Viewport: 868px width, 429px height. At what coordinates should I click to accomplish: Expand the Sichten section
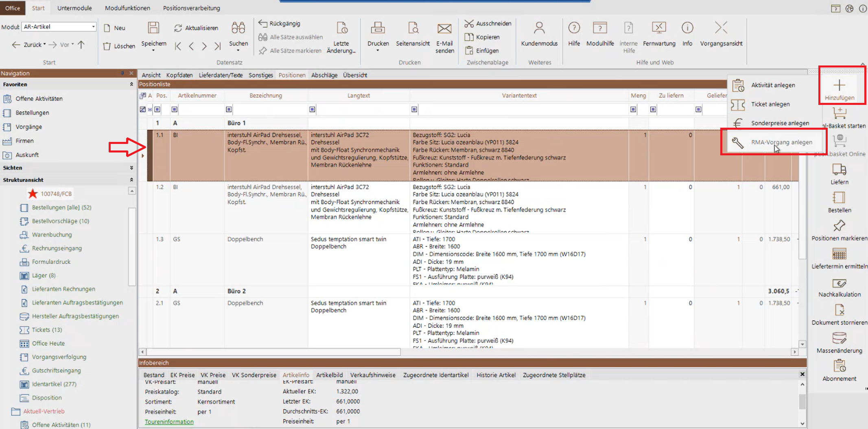pyautogui.click(x=131, y=168)
